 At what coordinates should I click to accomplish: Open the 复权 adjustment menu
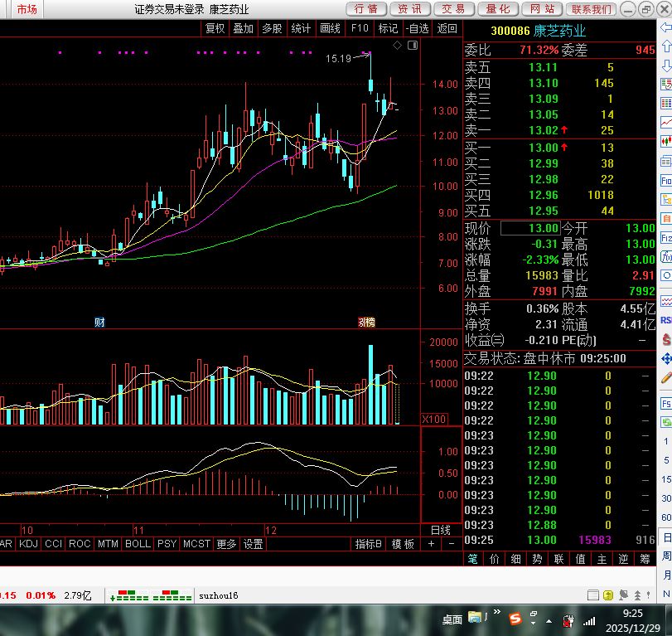point(215,28)
